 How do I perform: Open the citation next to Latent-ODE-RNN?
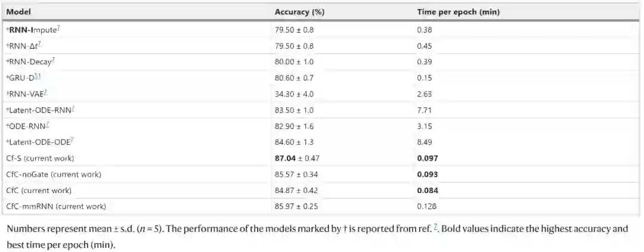tap(73, 107)
